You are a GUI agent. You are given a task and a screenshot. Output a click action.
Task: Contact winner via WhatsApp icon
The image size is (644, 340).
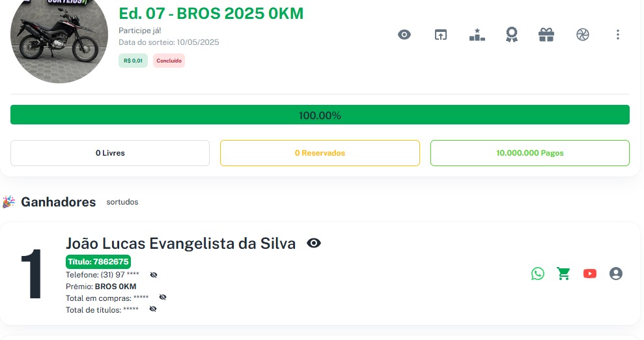(537, 274)
